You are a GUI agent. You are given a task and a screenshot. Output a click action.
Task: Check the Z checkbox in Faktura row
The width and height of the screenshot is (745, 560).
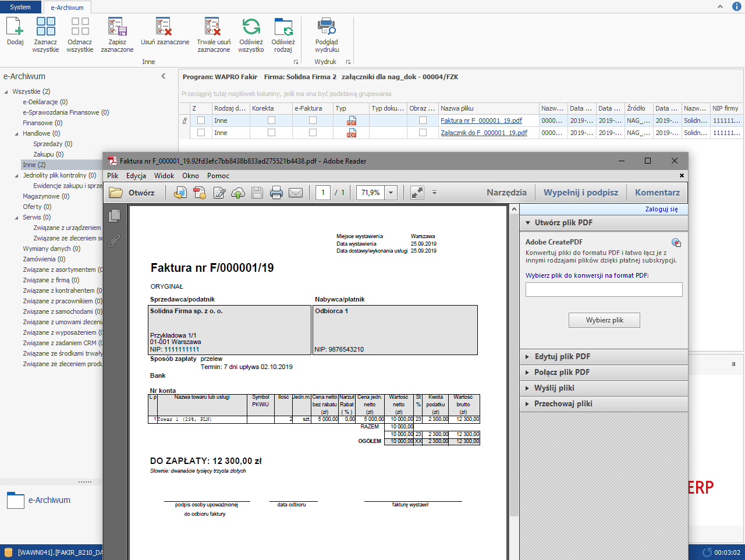pyautogui.click(x=201, y=120)
